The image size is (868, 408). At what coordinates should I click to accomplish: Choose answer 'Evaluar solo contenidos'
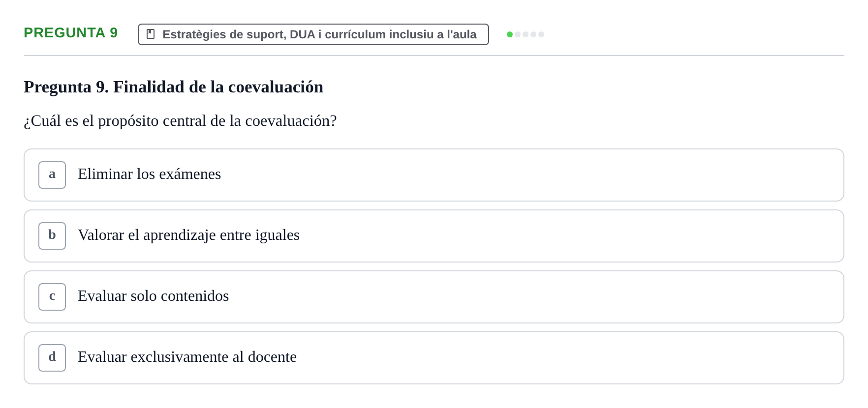434,297
